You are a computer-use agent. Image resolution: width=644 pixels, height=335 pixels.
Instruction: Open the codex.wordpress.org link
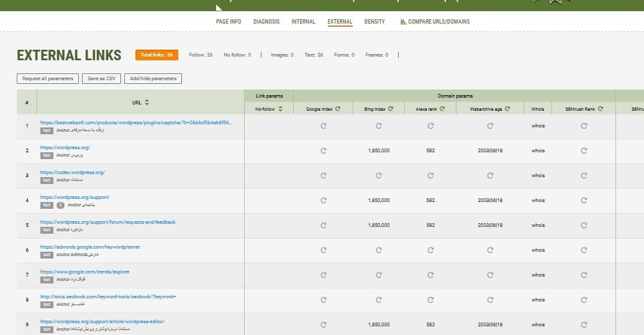pos(72,172)
